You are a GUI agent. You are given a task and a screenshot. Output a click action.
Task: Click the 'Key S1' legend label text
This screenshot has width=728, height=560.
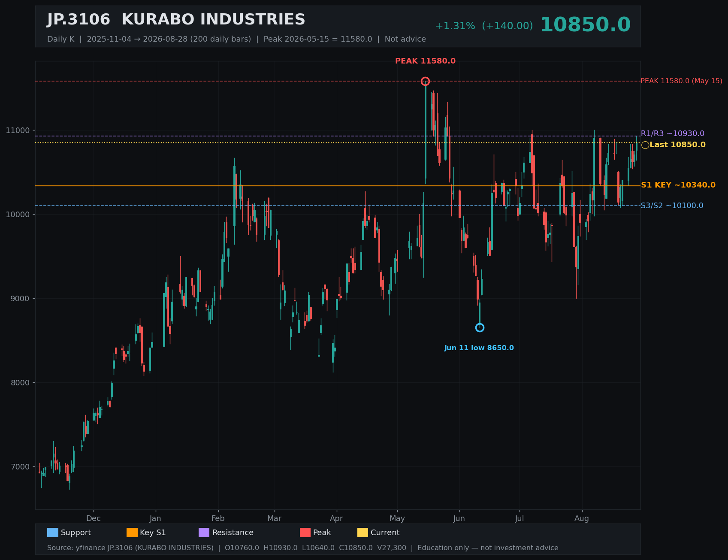click(153, 533)
